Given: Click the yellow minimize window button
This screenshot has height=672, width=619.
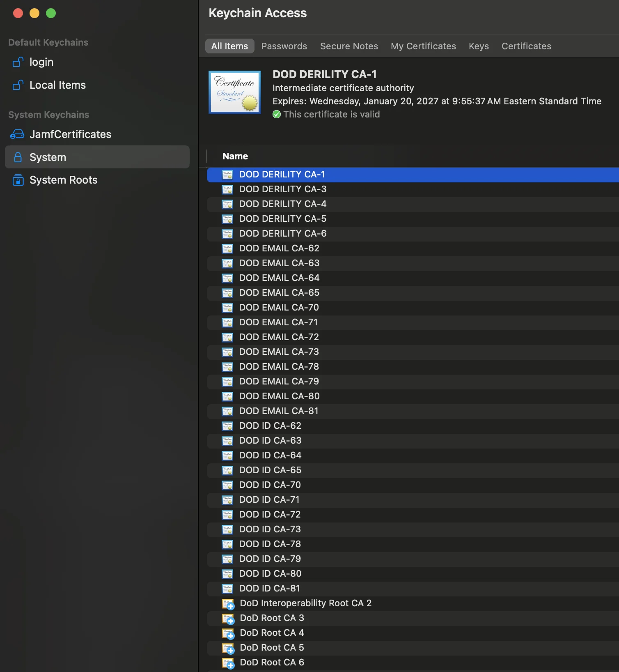Looking at the screenshot, I should pyautogui.click(x=34, y=13).
